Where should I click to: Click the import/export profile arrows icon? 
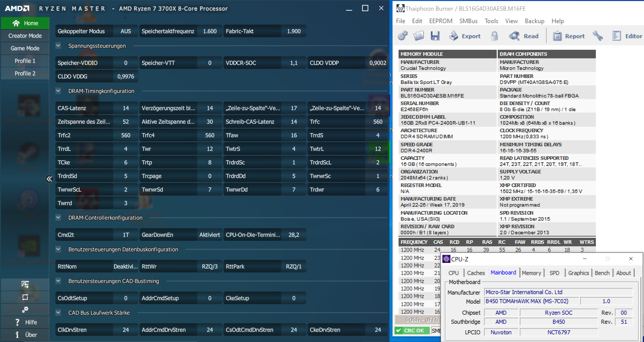(x=25, y=284)
